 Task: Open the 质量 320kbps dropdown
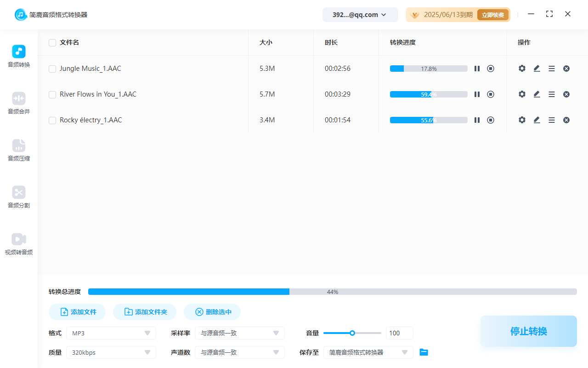(x=111, y=352)
